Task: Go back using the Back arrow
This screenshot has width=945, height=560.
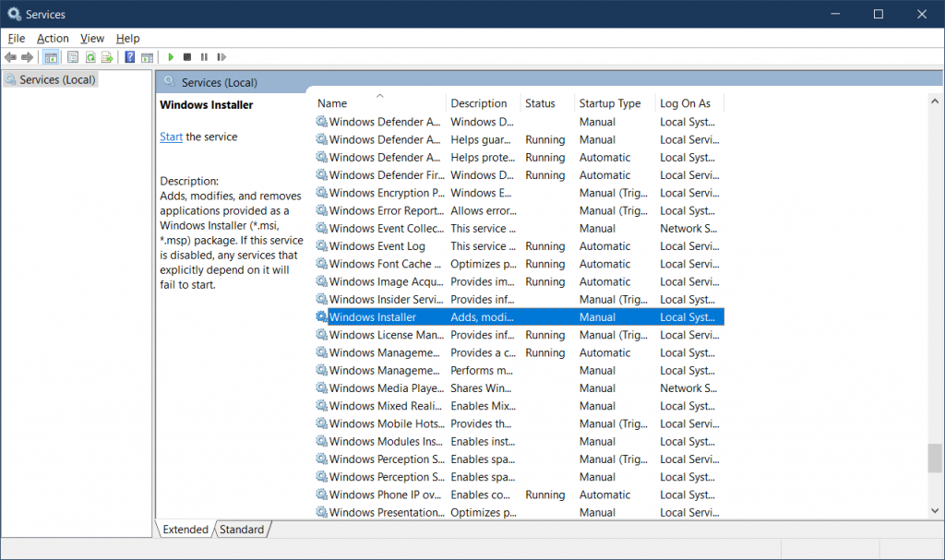Action: point(10,57)
